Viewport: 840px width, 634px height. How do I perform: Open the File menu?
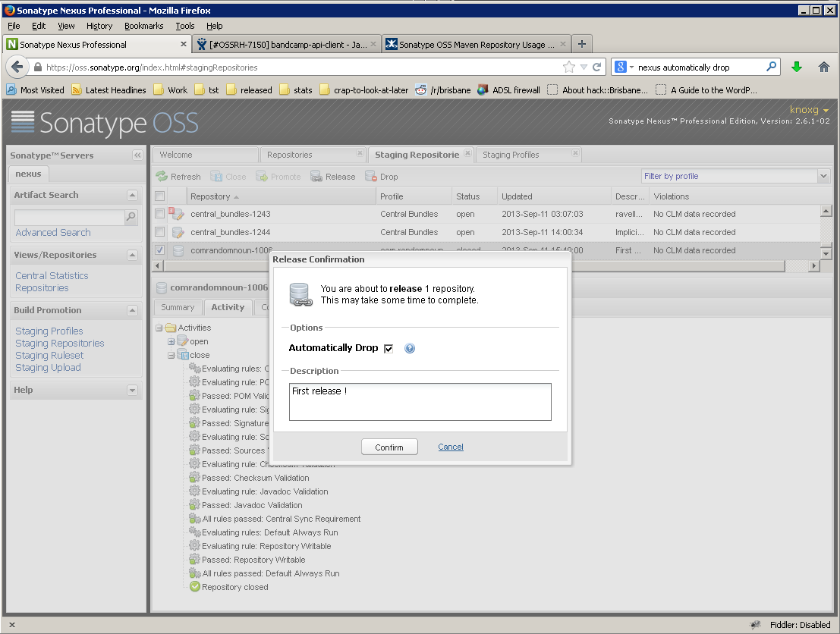tap(14, 26)
